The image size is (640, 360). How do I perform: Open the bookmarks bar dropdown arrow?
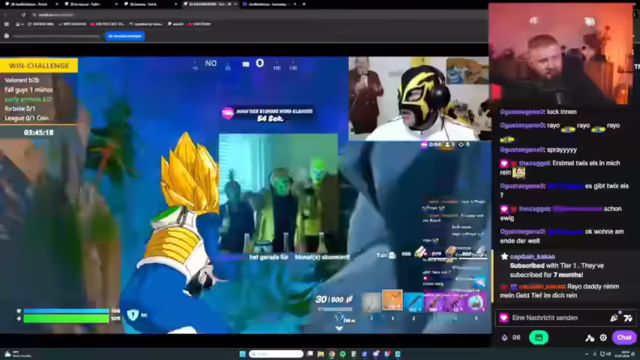[x=21, y=24]
